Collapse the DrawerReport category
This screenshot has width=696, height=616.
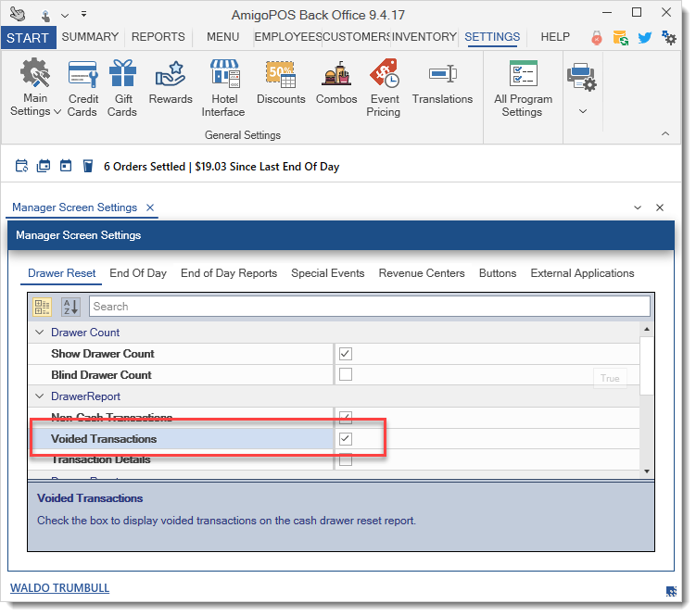[39, 396]
